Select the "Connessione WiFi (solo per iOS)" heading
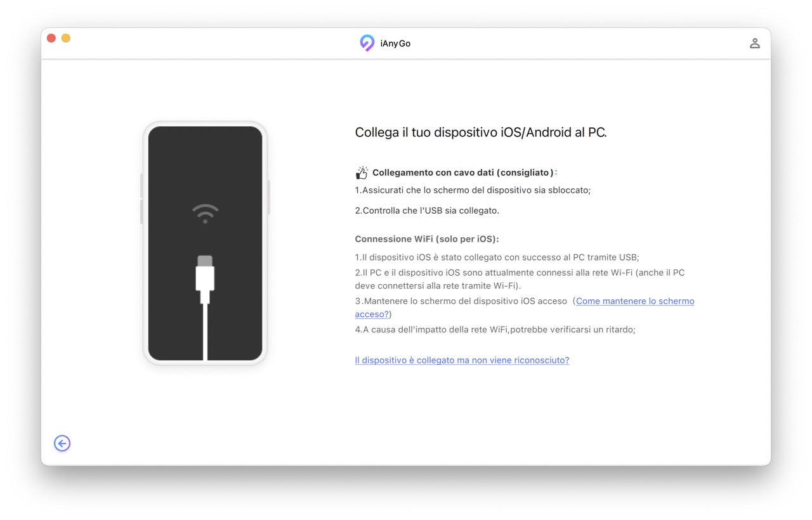 [426, 239]
